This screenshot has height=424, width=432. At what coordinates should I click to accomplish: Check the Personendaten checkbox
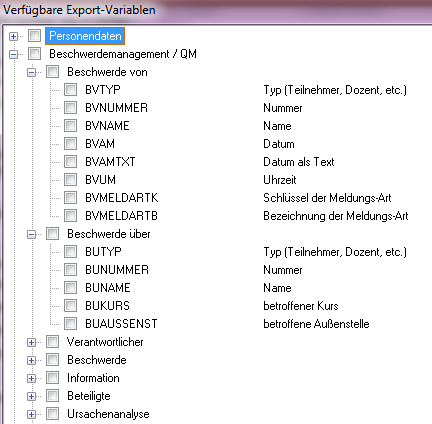pyautogui.click(x=35, y=36)
